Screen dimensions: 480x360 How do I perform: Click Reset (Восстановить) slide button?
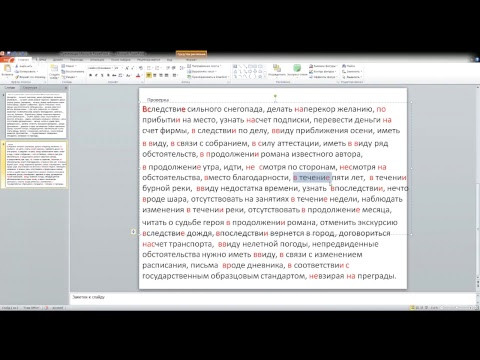(73, 71)
